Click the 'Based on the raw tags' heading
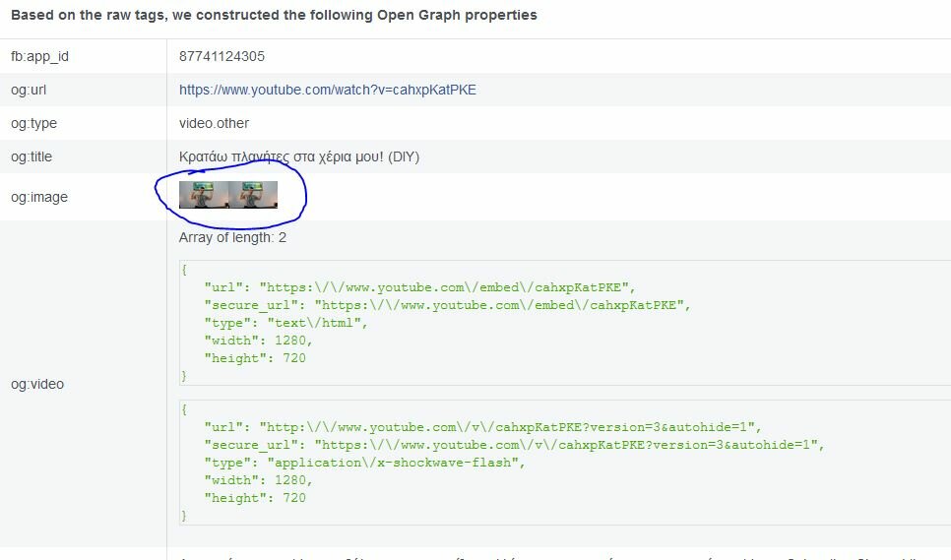 coord(274,15)
